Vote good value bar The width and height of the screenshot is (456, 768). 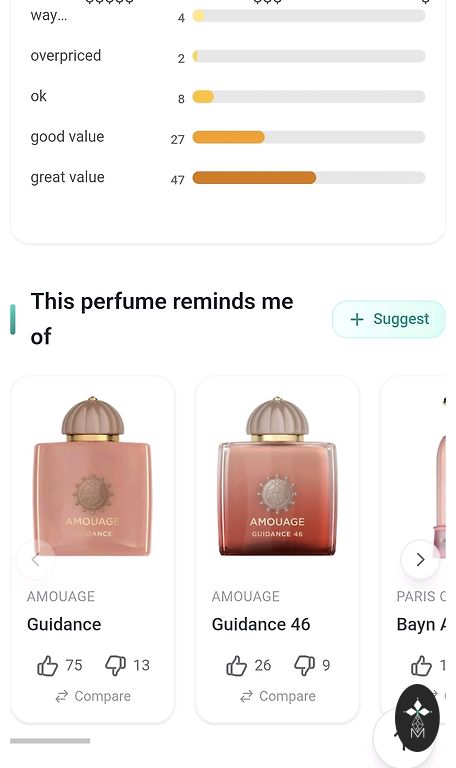pyautogui.click(x=309, y=137)
